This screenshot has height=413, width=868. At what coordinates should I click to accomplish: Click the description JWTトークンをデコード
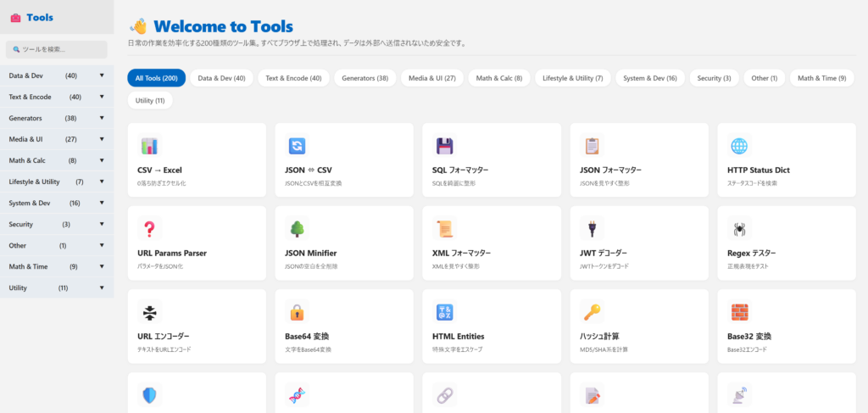click(604, 266)
